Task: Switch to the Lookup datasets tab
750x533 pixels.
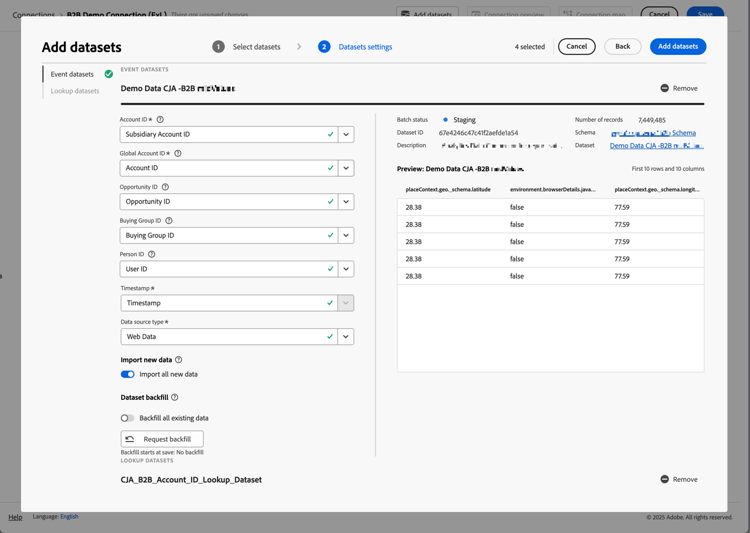Action: pyautogui.click(x=75, y=91)
